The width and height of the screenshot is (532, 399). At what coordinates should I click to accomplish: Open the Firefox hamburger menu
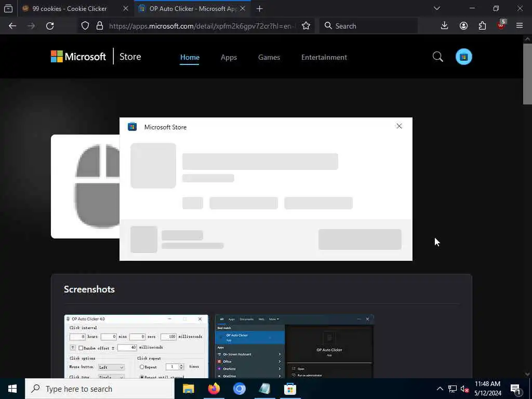(519, 25)
